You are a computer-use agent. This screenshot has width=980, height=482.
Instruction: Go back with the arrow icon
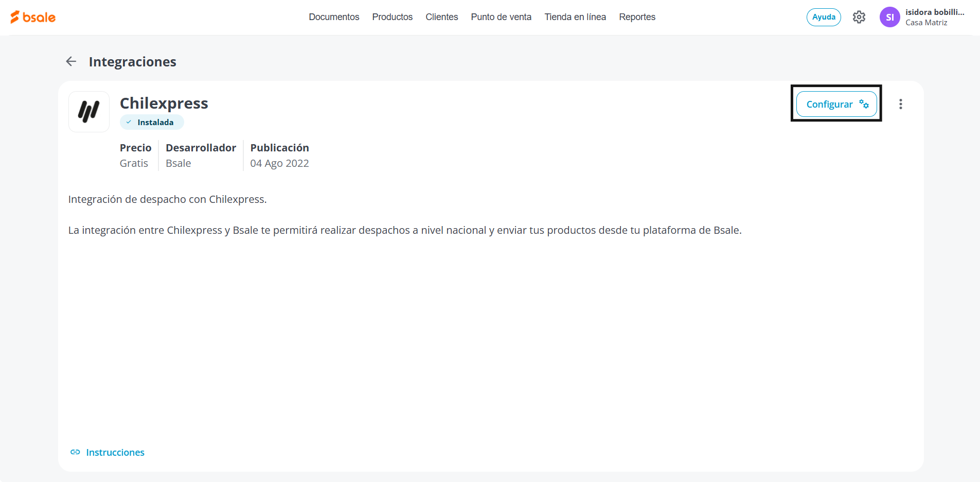(x=71, y=62)
